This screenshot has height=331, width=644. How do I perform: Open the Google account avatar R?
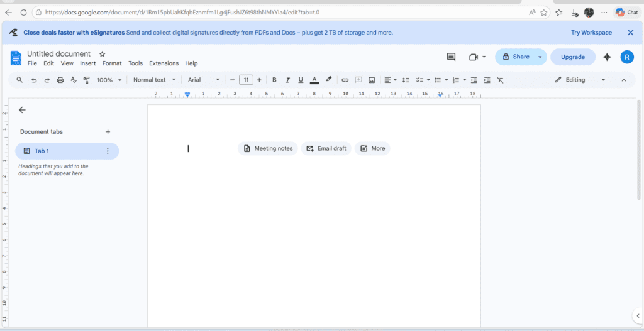click(x=627, y=57)
